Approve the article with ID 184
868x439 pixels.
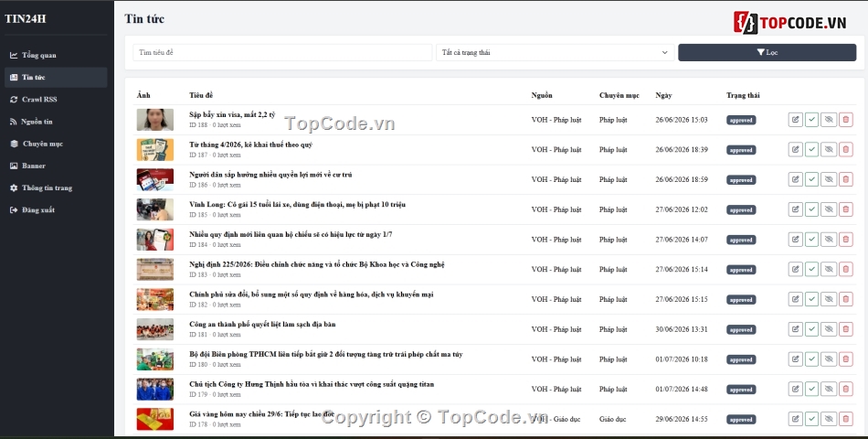811,240
